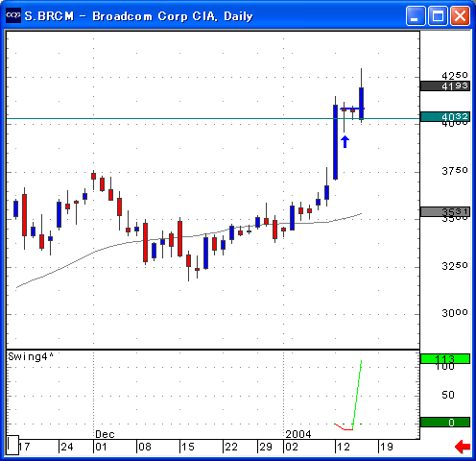Viewport: 476px width, 461px height.
Task: Click date 15 on the time axis
Action: [x=188, y=447]
